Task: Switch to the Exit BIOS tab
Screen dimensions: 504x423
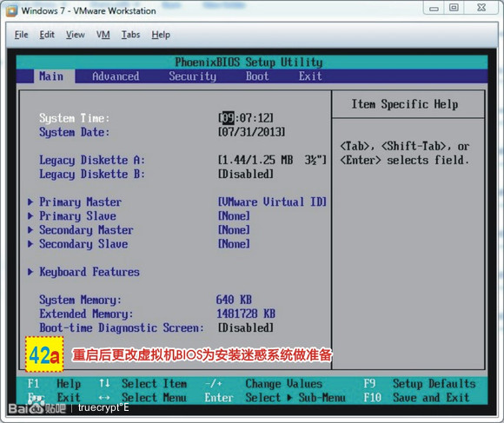Action: pos(310,76)
